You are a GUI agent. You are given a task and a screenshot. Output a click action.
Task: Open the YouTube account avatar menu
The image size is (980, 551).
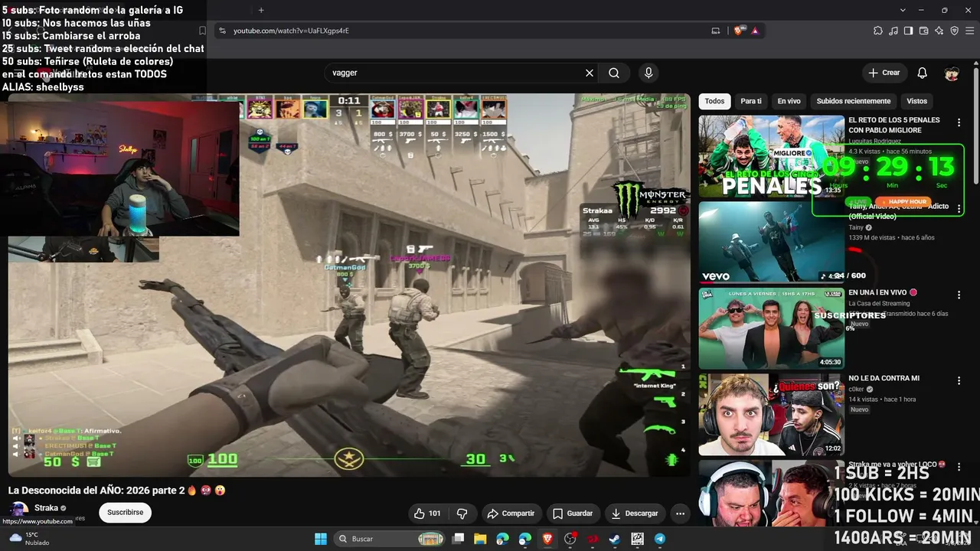click(952, 73)
